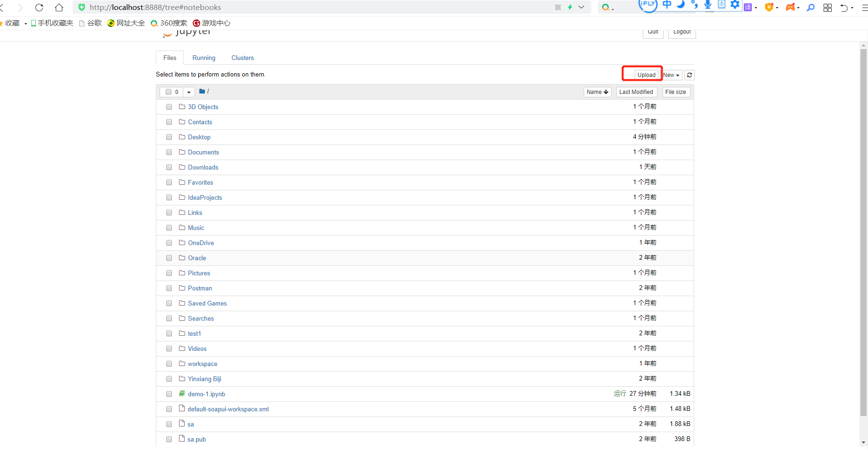Select the demo-1.ipynb checkbox

pos(169,394)
